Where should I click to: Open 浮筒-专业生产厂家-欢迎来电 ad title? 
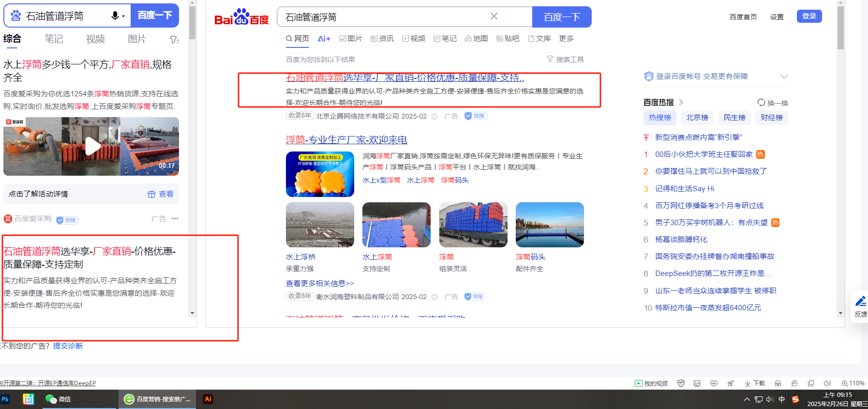tap(346, 140)
